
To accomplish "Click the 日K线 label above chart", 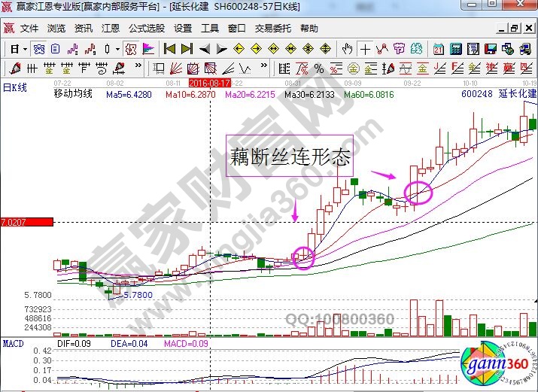I will (14, 87).
